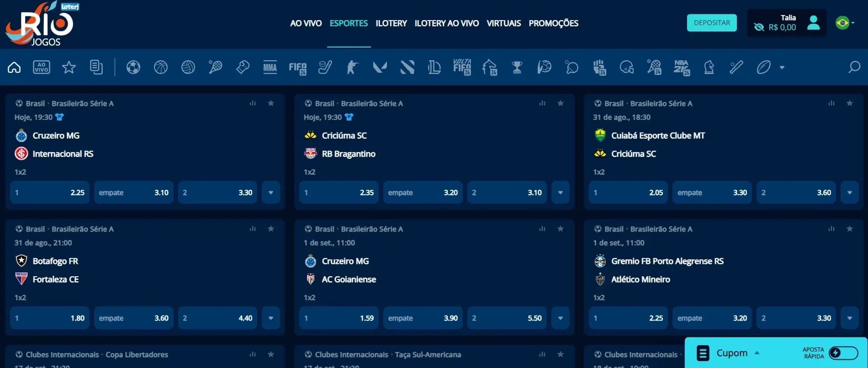Select the League of Legends icon
This screenshot has width=868, height=368.
point(434,68)
